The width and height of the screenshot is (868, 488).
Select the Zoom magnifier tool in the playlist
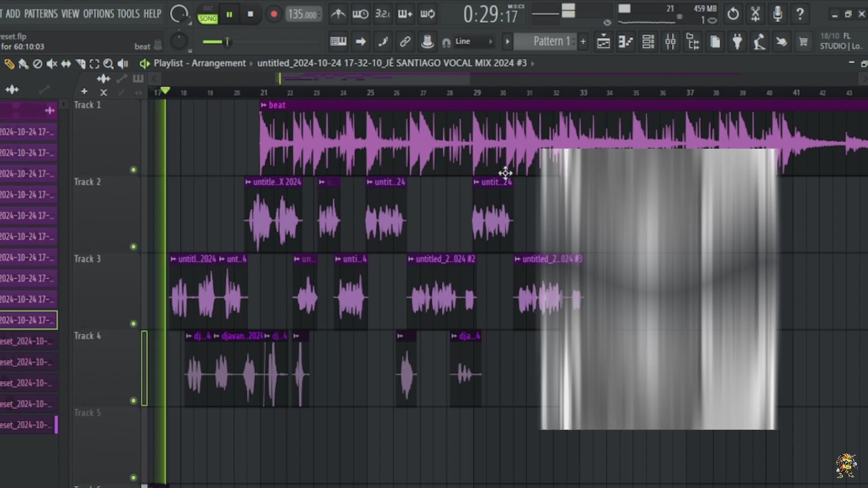tap(108, 64)
